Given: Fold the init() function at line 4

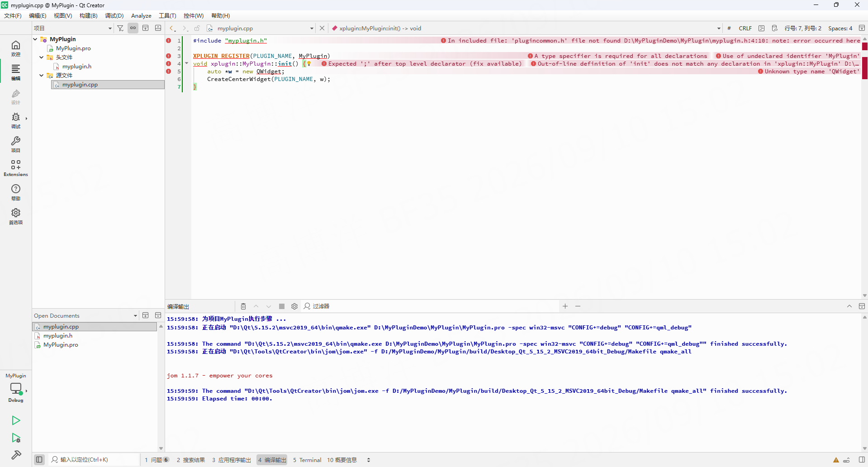Looking at the screenshot, I should pyautogui.click(x=186, y=63).
